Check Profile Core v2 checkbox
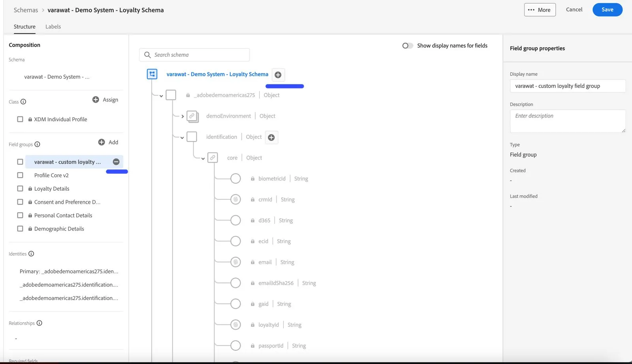Viewport: 632px width, 364px height. (20, 175)
